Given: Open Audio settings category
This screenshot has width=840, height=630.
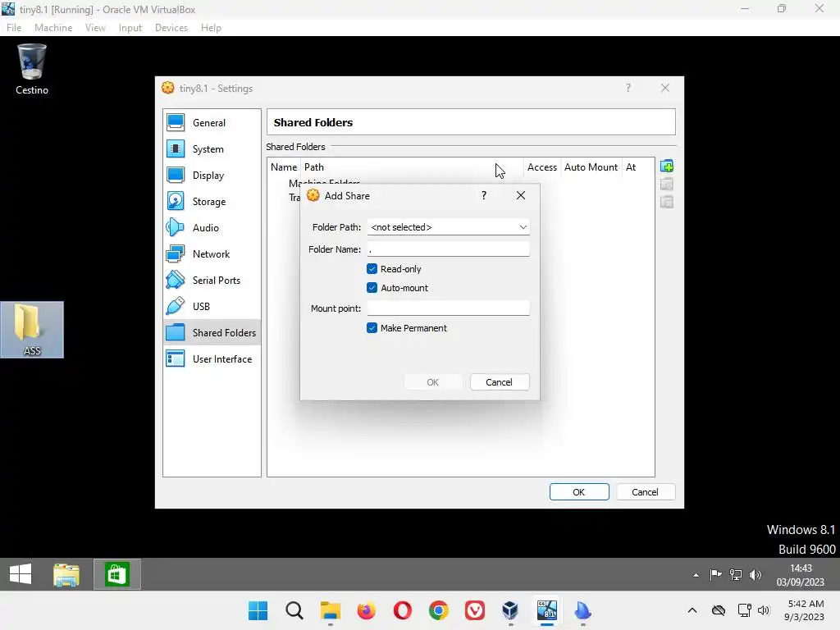Looking at the screenshot, I should tap(212, 228).
